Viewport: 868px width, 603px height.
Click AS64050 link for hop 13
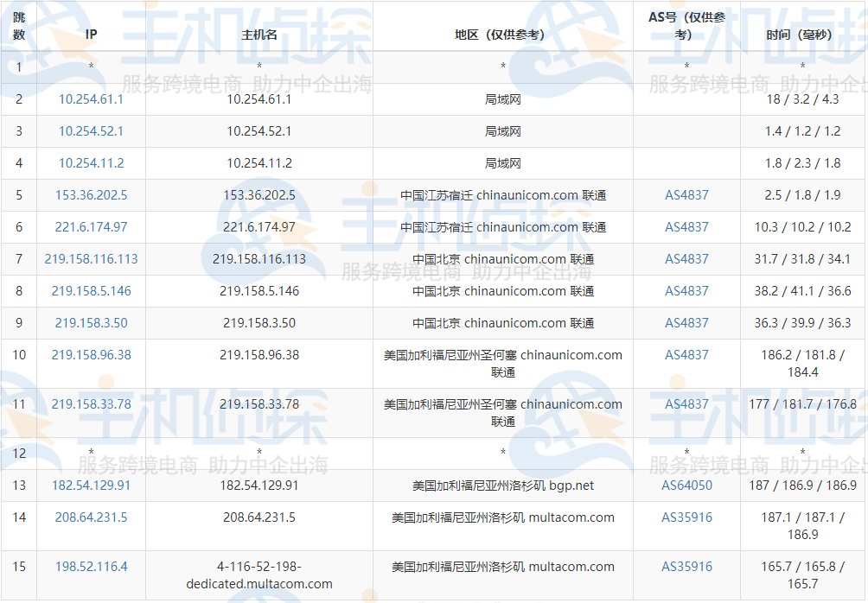[686, 486]
